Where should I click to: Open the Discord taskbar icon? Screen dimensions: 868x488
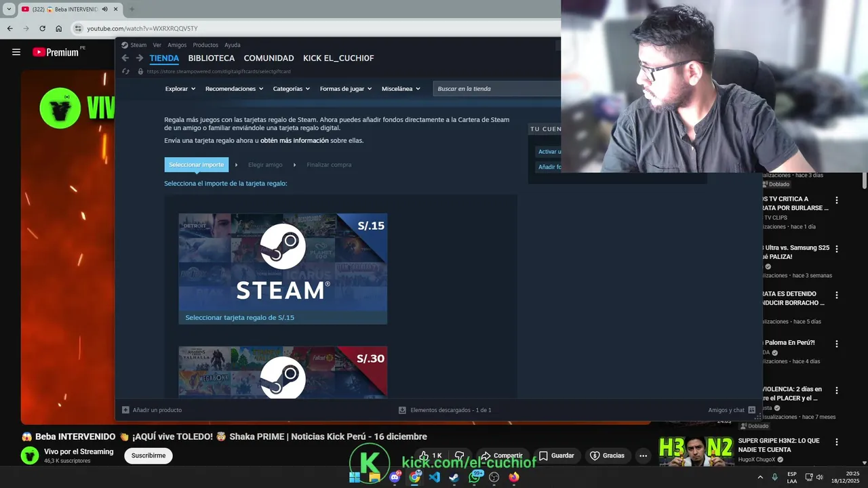395,477
